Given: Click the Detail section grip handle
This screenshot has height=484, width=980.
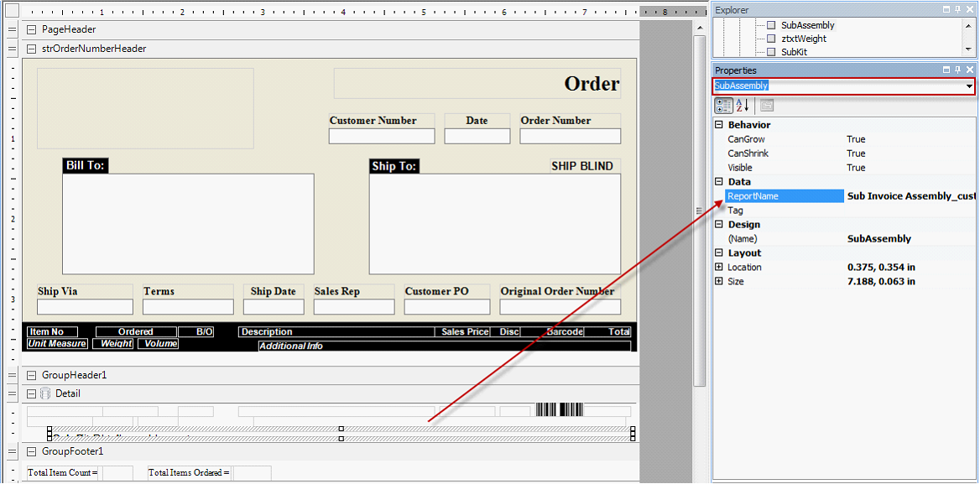Looking at the screenshot, I should point(11,393).
